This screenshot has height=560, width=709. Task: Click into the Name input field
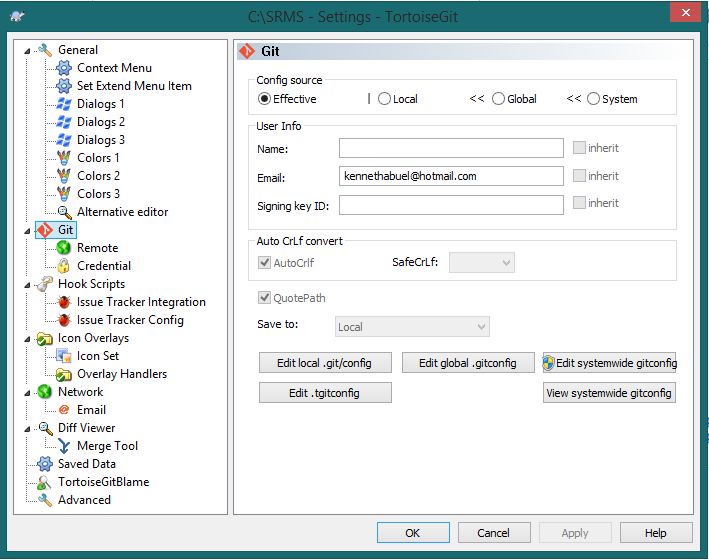coord(451,148)
